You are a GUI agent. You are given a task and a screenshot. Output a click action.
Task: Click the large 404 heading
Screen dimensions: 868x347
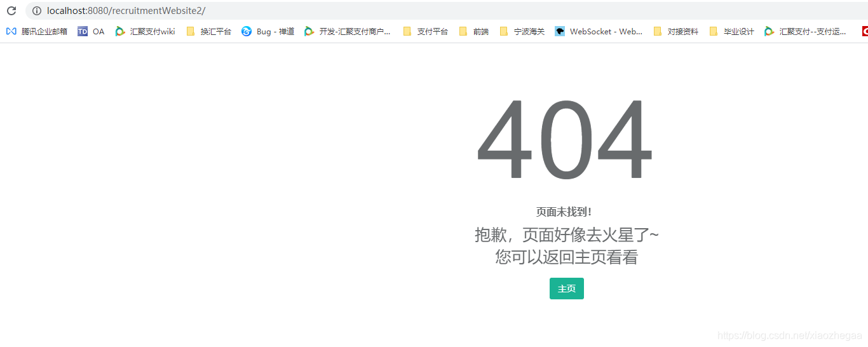point(565,140)
